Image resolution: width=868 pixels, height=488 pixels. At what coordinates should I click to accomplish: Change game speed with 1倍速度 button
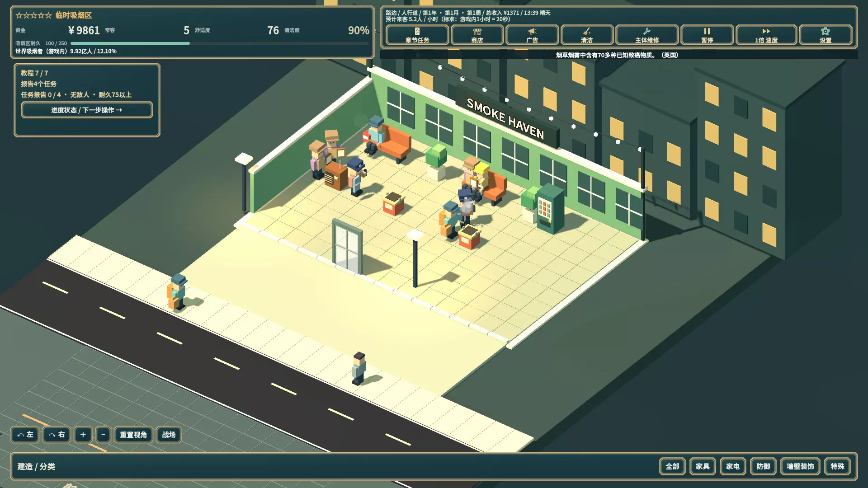click(x=766, y=35)
